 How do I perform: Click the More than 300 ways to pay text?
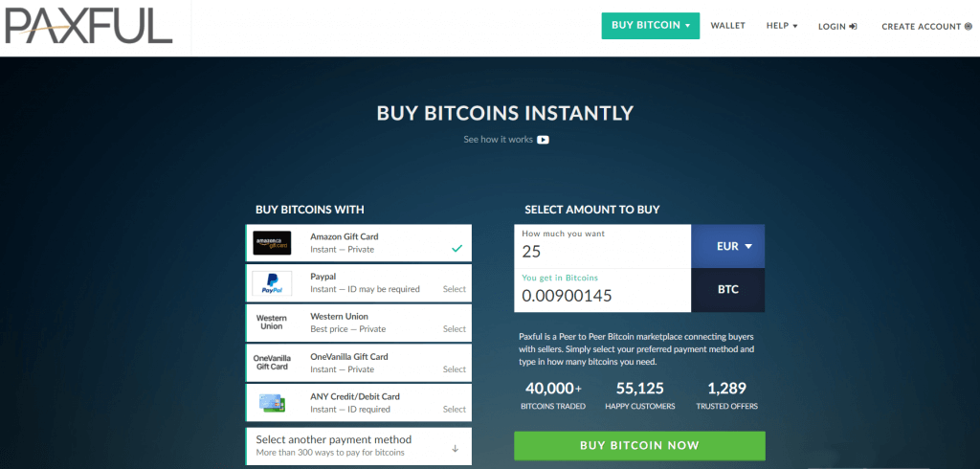point(330,452)
